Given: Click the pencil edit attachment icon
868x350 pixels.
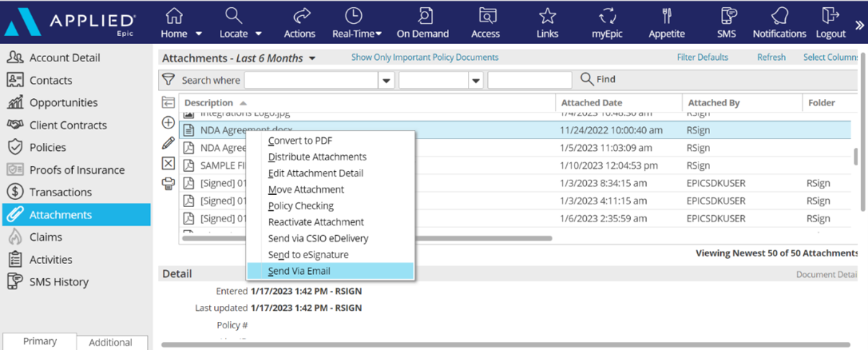Looking at the screenshot, I should click(x=168, y=143).
